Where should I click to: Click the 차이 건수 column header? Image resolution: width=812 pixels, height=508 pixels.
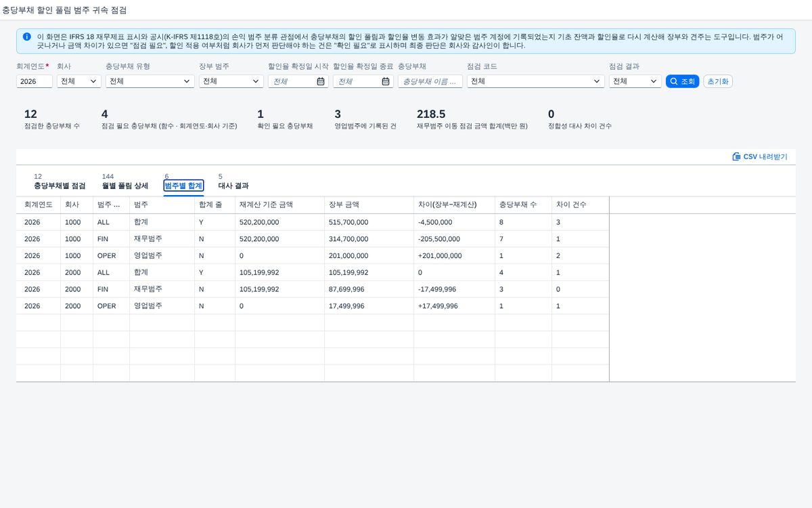click(x=580, y=205)
